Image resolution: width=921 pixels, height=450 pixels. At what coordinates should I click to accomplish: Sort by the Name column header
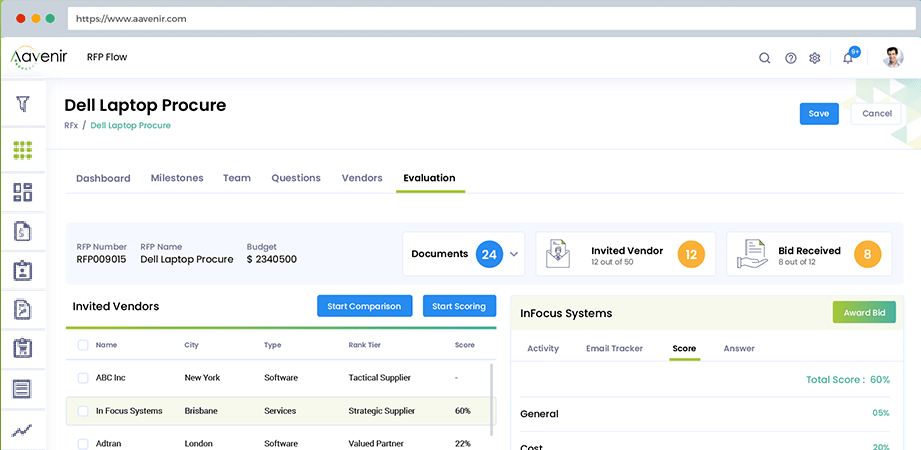pos(106,345)
